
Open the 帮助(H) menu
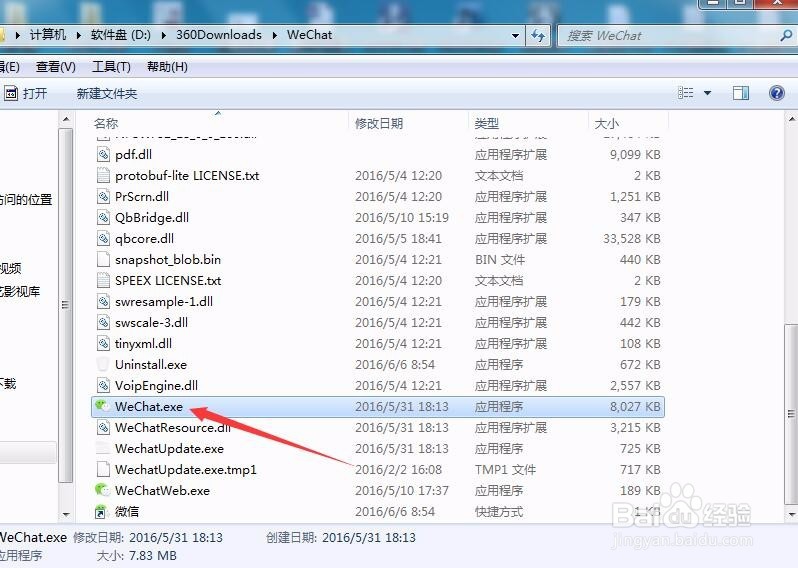(x=167, y=67)
